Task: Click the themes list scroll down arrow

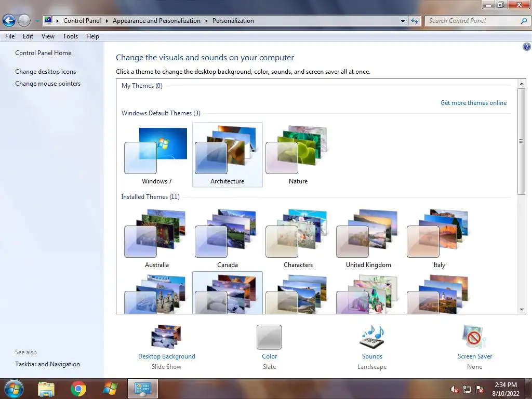Action: 522,310
